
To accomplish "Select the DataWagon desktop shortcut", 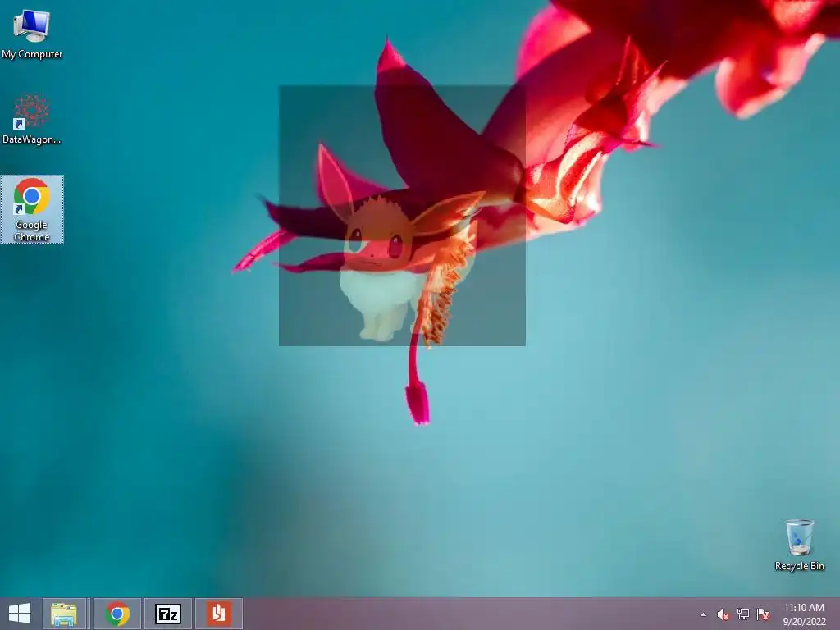I will (x=32, y=119).
